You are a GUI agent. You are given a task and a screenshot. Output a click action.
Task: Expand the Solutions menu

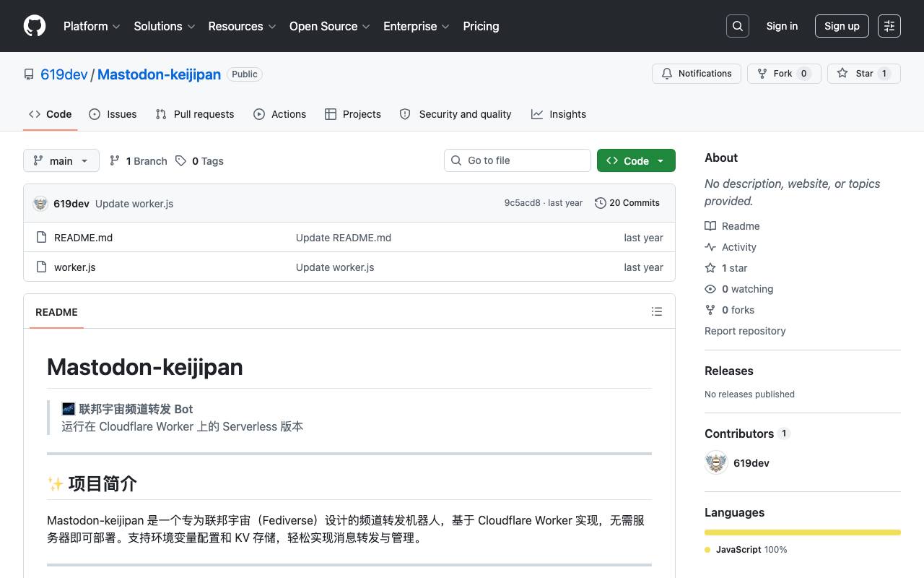tap(165, 26)
